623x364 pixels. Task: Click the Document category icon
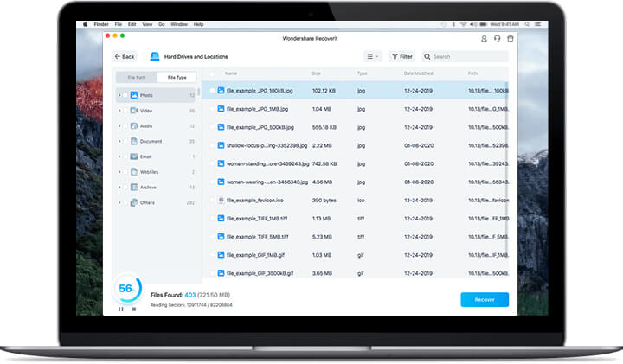[x=134, y=141]
